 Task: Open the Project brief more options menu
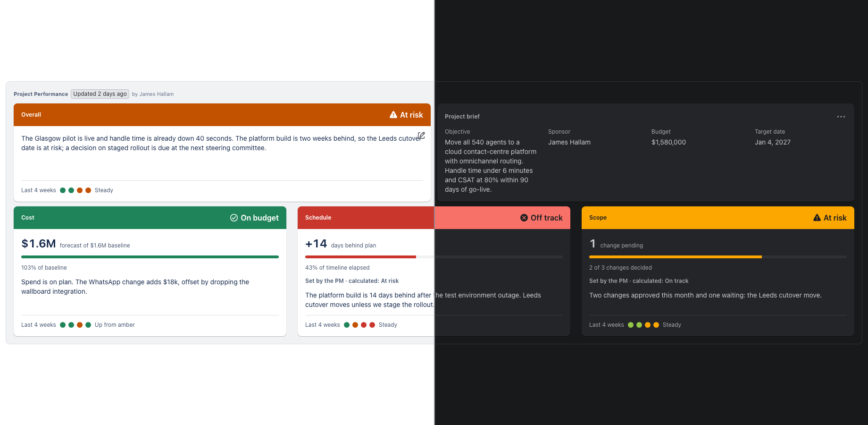coord(841,117)
